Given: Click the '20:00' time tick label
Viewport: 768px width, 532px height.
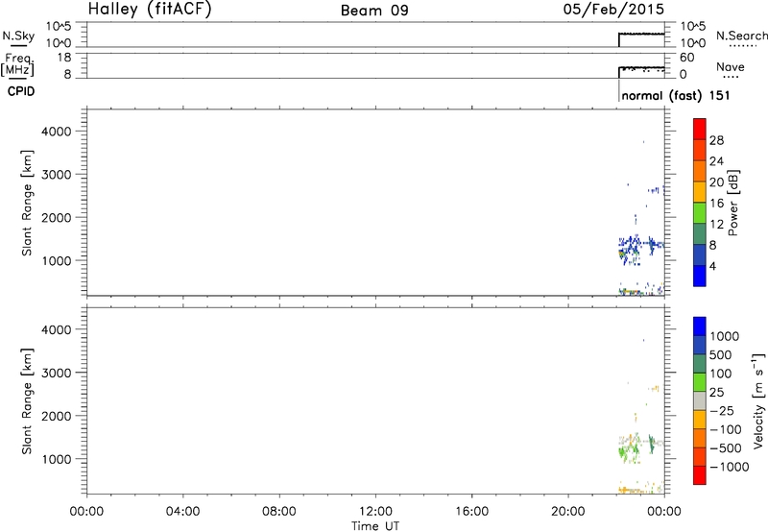Looking at the screenshot, I should [568, 511].
